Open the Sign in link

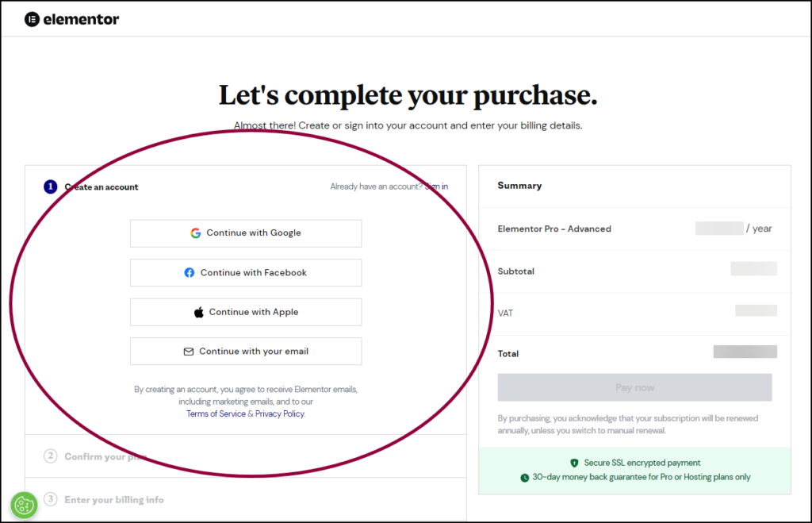pyautogui.click(x=437, y=186)
